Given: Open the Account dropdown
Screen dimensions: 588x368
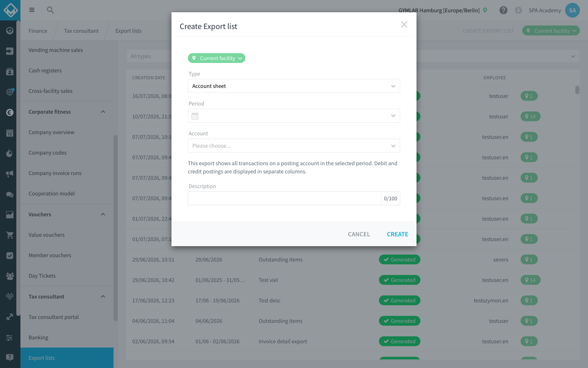Looking at the screenshot, I should tap(294, 146).
